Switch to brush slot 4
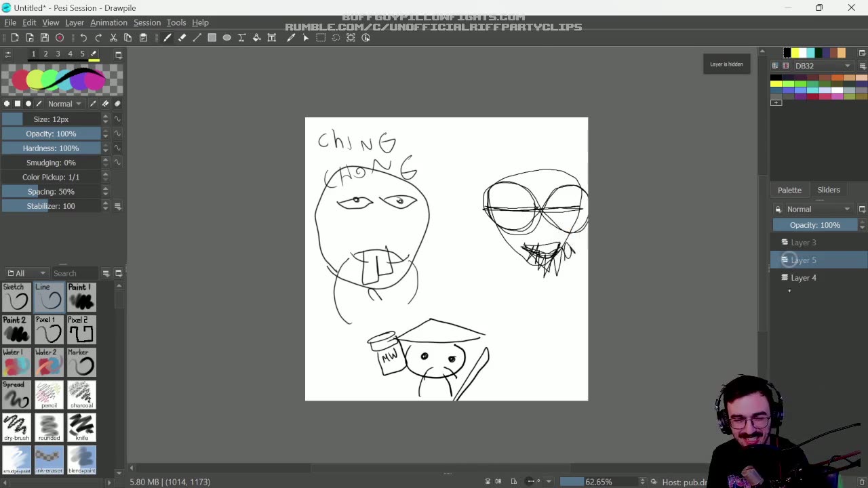 tap(70, 54)
